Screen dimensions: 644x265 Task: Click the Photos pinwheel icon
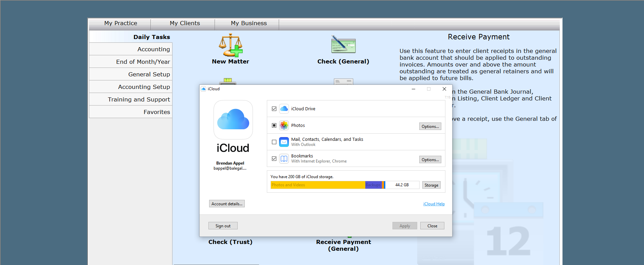[x=284, y=125]
